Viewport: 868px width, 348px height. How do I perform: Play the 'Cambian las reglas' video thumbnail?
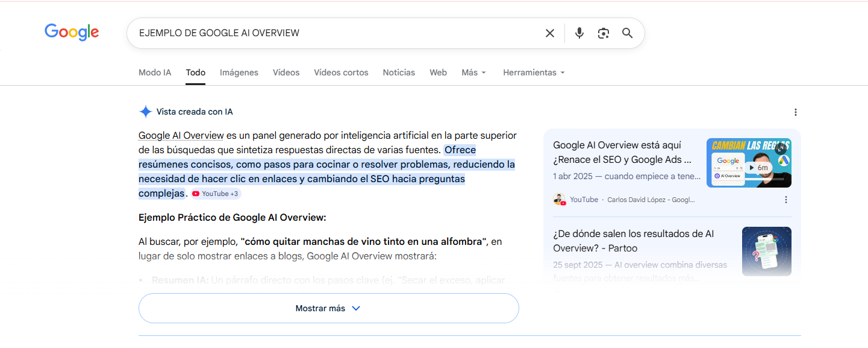tap(749, 163)
